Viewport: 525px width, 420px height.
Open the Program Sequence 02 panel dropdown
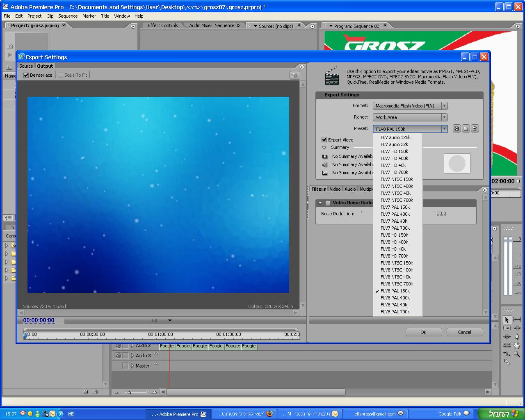point(331,26)
